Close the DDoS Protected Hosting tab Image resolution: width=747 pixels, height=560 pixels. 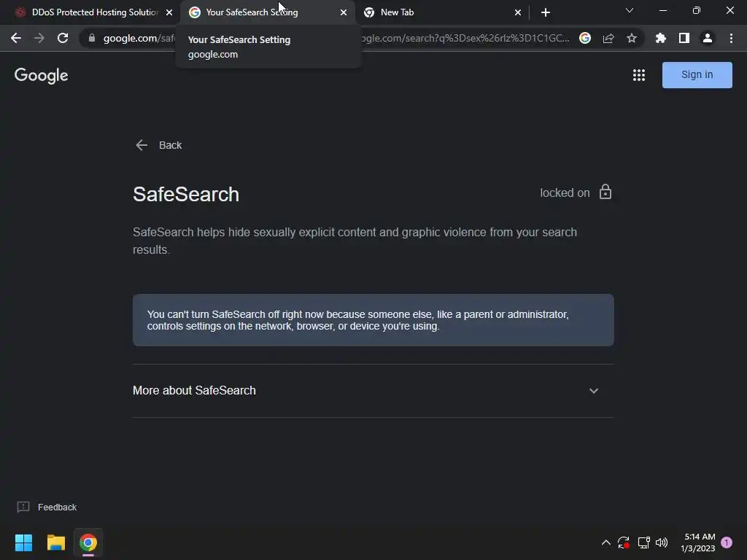click(169, 12)
